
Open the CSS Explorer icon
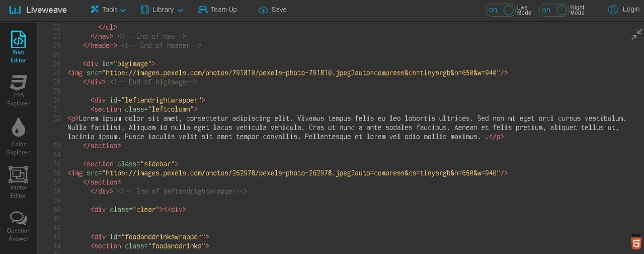18,82
